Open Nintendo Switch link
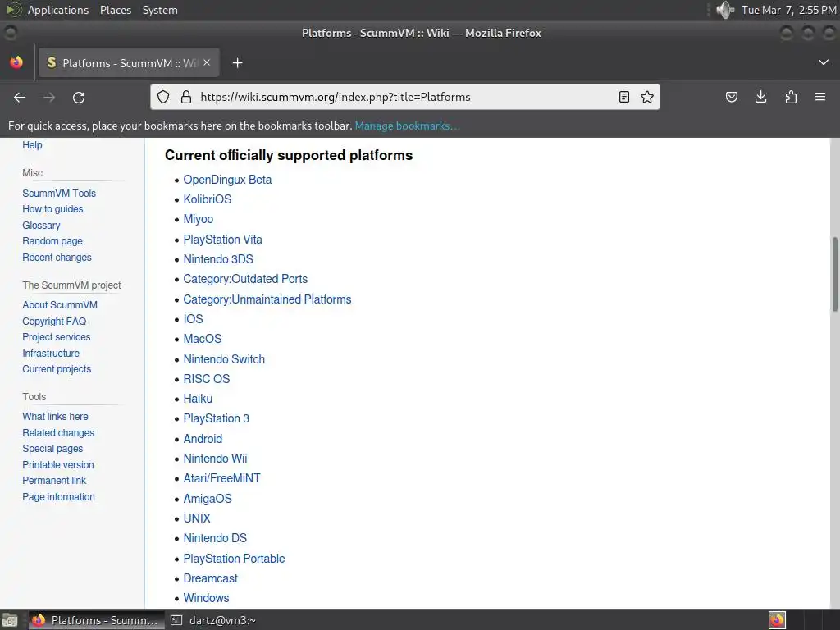This screenshot has width=840, height=630. pos(224,359)
